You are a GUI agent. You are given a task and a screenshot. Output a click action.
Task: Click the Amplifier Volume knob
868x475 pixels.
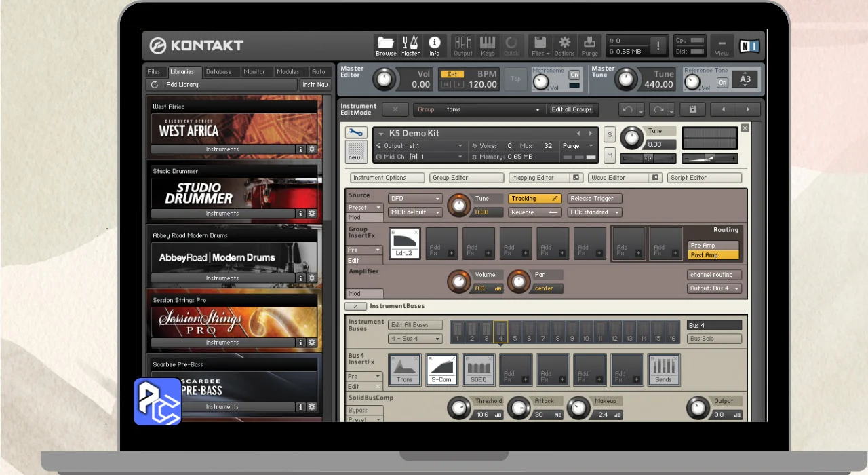[459, 281]
